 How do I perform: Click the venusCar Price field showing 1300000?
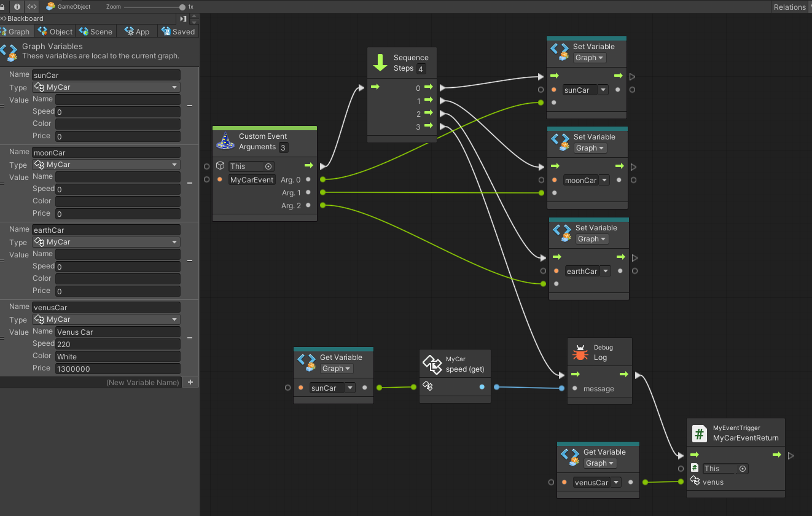pyautogui.click(x=117, y=369)
